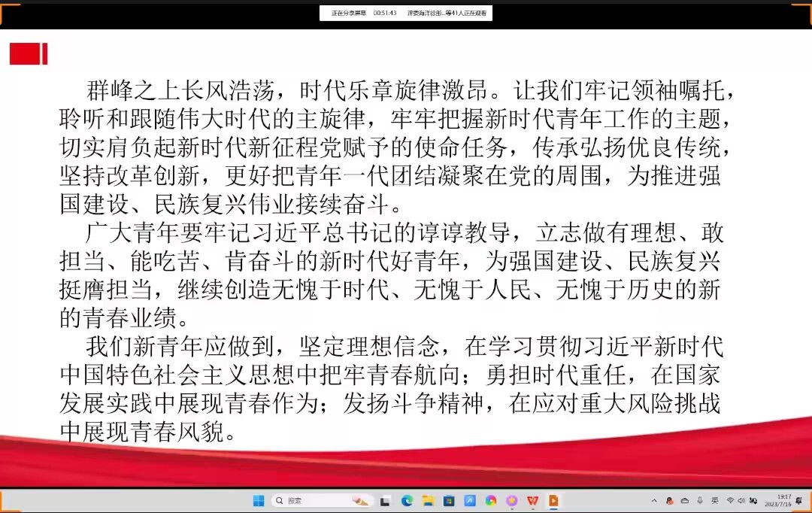This screenshot has height=513, width=812.
Task: Click the Windows Start button
Action: point(258,500)
